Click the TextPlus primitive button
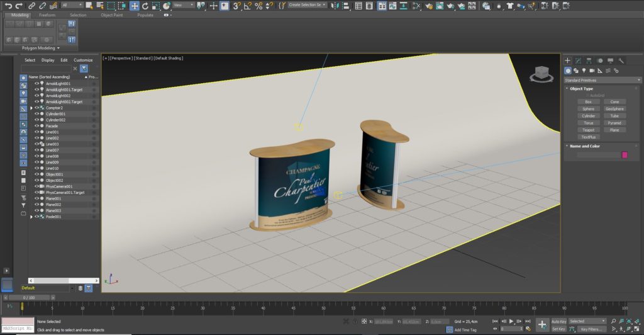This screenshot has height=335, width=644. pos(588,137)
